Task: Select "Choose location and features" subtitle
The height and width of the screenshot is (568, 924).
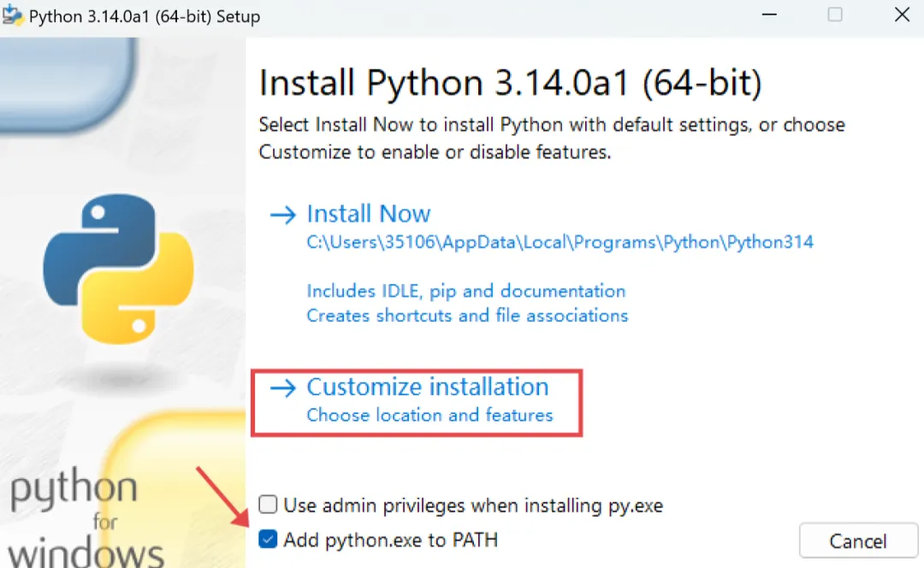Action: pyautogui.click(x=429, y=416)
